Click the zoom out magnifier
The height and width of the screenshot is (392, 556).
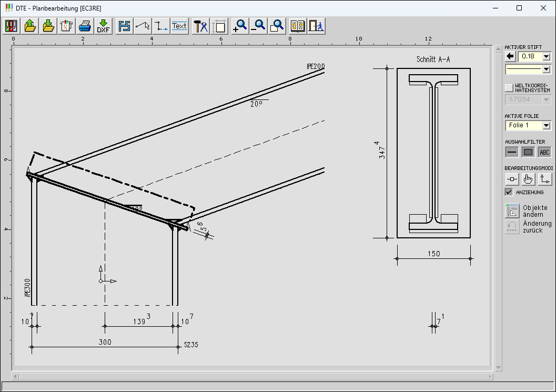pyautogui.click(x=258, y=26)
